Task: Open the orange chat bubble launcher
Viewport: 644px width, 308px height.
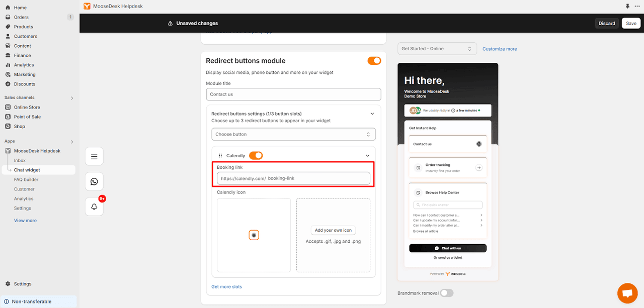Action: [627, 293]
